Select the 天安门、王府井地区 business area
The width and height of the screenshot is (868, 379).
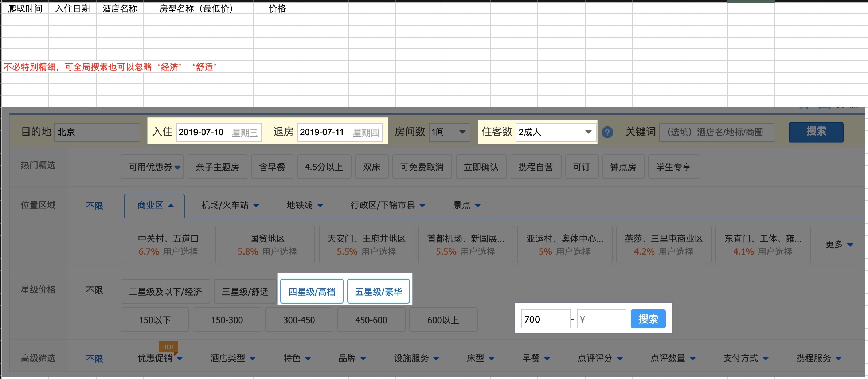pos(367,245)
